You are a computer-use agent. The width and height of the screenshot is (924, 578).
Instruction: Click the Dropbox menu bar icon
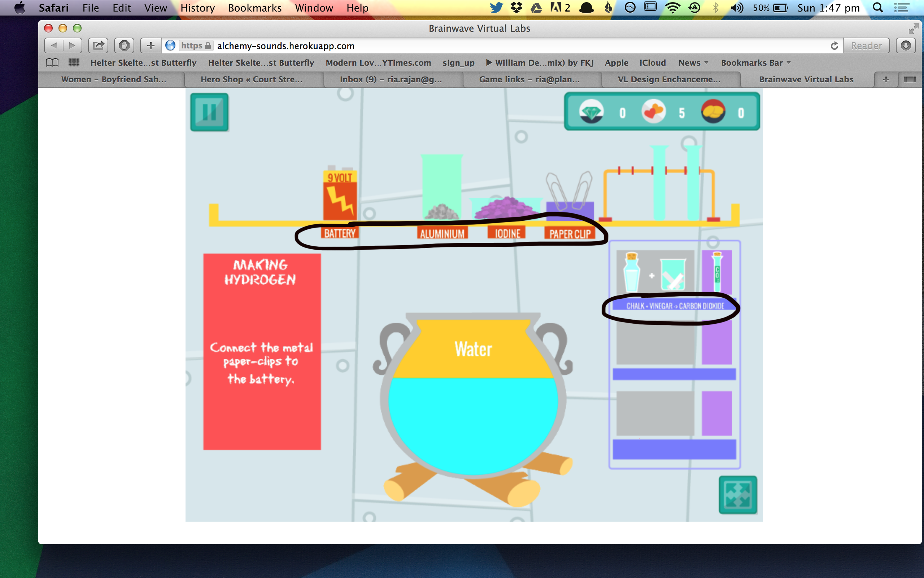pyautogui.click(x=516, y=8)
